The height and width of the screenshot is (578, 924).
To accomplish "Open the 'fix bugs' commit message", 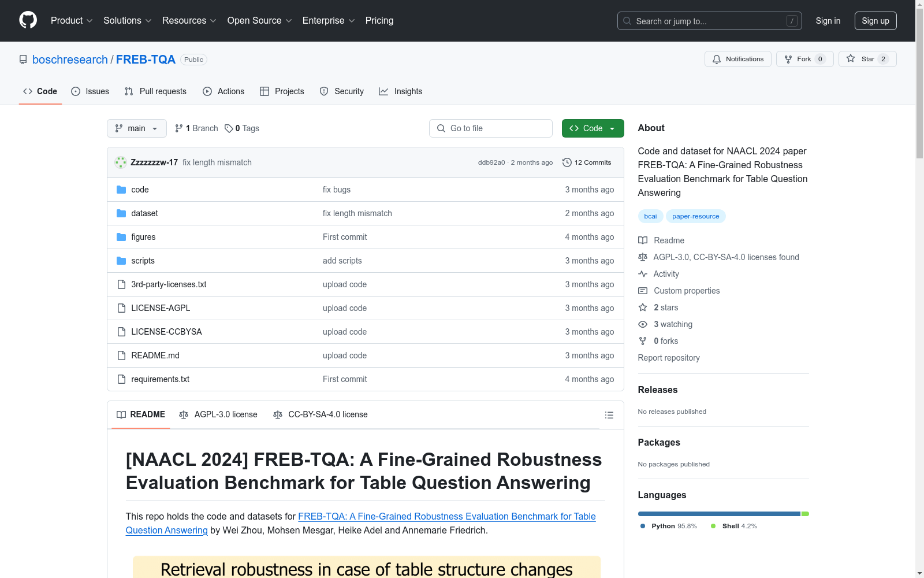I will coord(337,190).
